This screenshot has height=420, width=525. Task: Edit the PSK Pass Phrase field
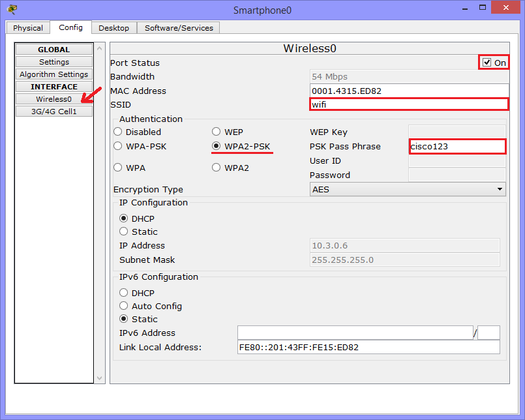tap(457, 146)
